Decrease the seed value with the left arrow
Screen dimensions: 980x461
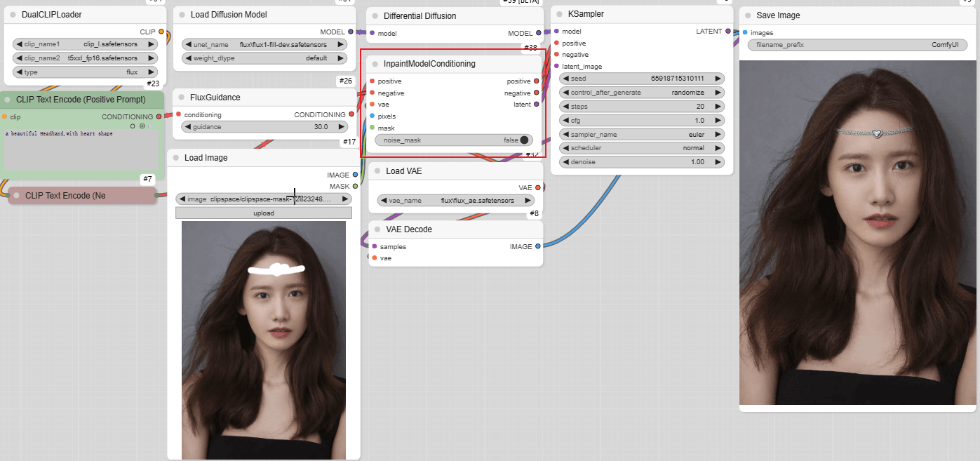pos(565,79)
